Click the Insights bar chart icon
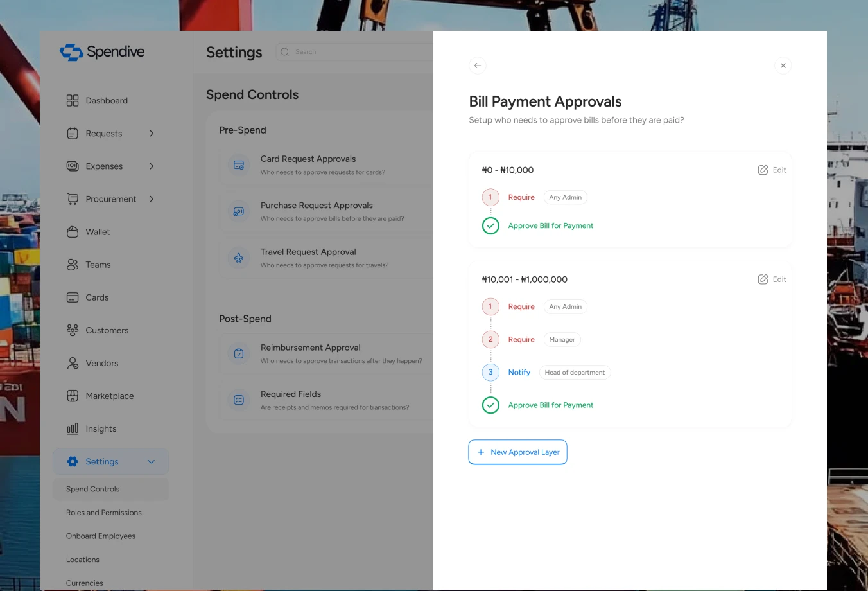The width and height of the screenshot is (868, 591). click(73, 428)
